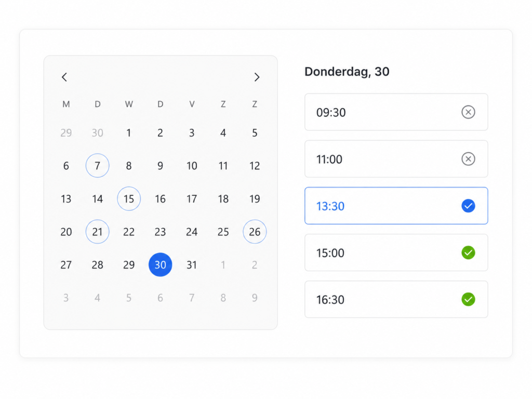The height and width of the screenshot is (399, 532).
Task: Choose date 31 in the calendar
Action: pos(192,264)
